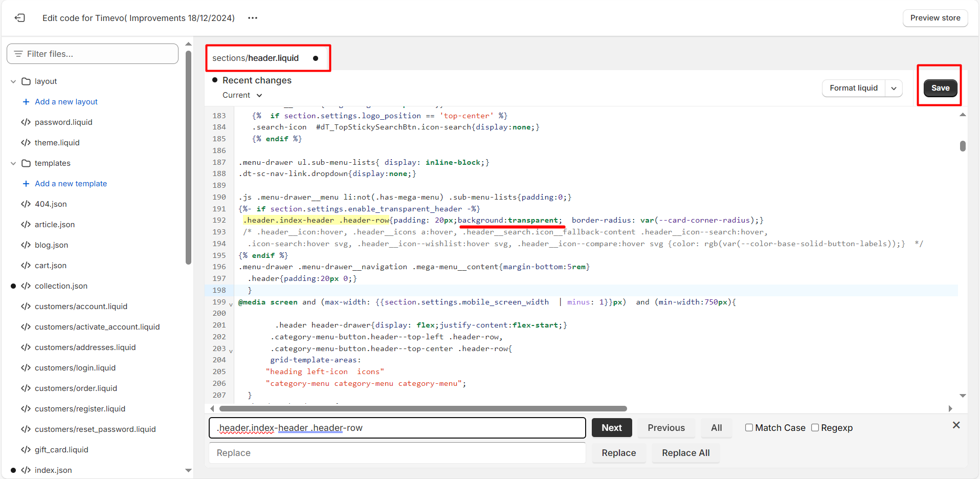Open customers/order.liquid file
This screenshot has width=980, height=479.
coord(76,388)
